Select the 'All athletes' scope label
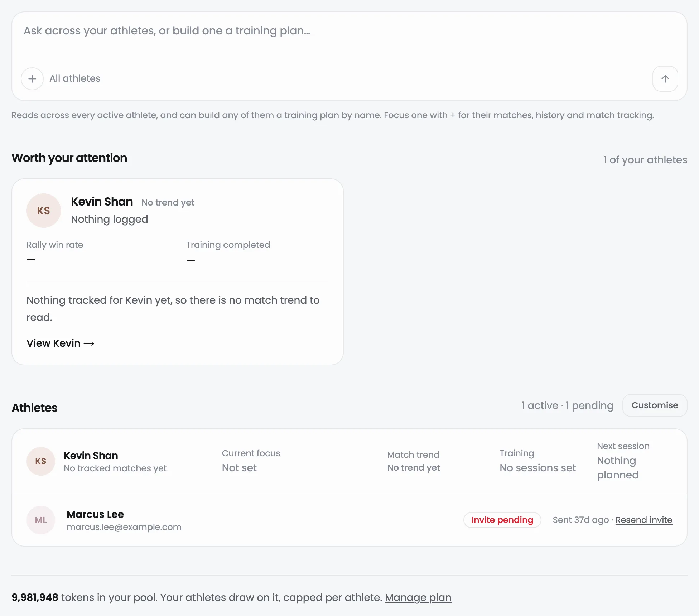This screenshot has height=616, width=699. (75, 78)
